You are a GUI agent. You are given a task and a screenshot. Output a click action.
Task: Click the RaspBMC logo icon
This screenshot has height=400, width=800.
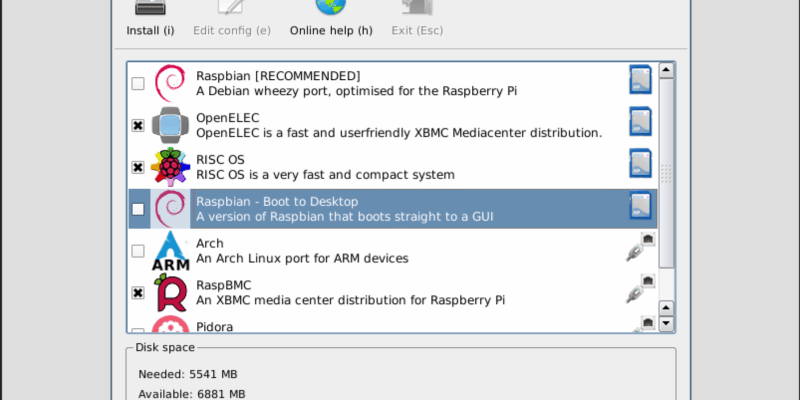170,292
